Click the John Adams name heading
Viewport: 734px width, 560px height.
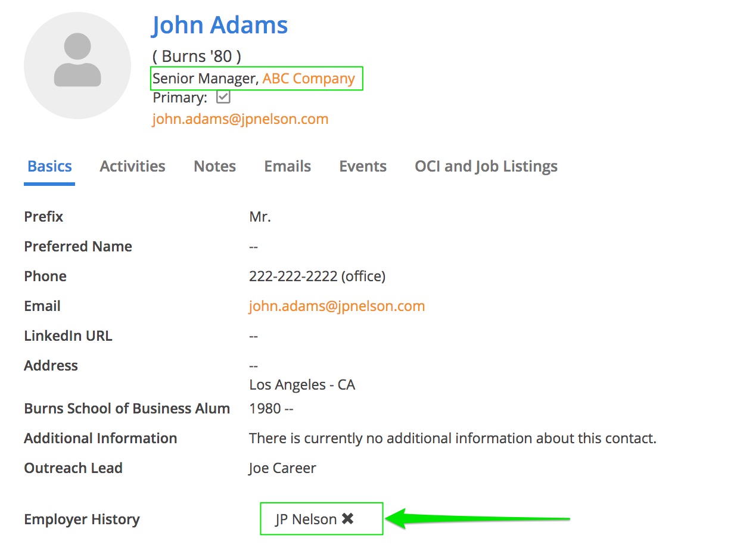[220, 25]
